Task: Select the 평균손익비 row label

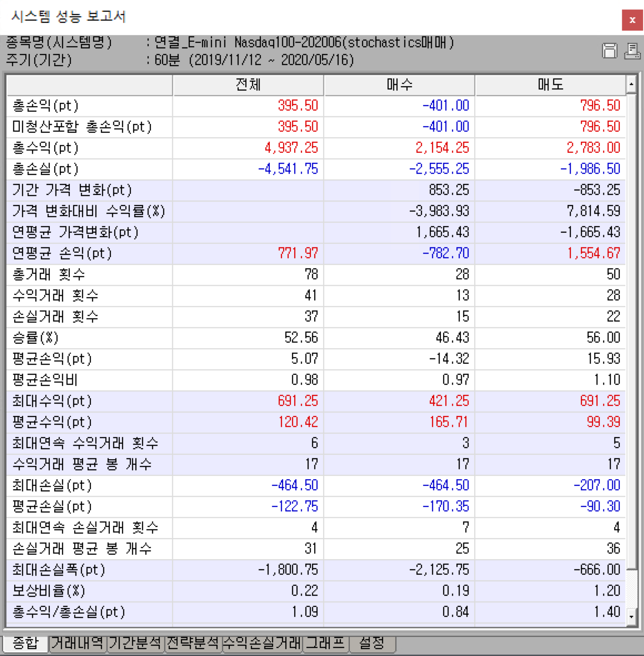Action: 45,380
